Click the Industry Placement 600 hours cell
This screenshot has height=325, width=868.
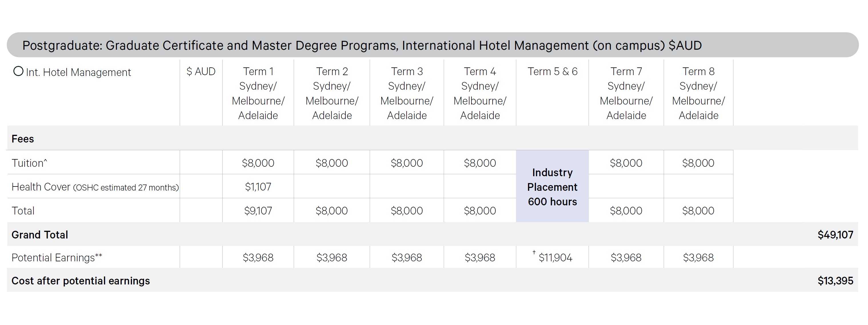[552, 187]
